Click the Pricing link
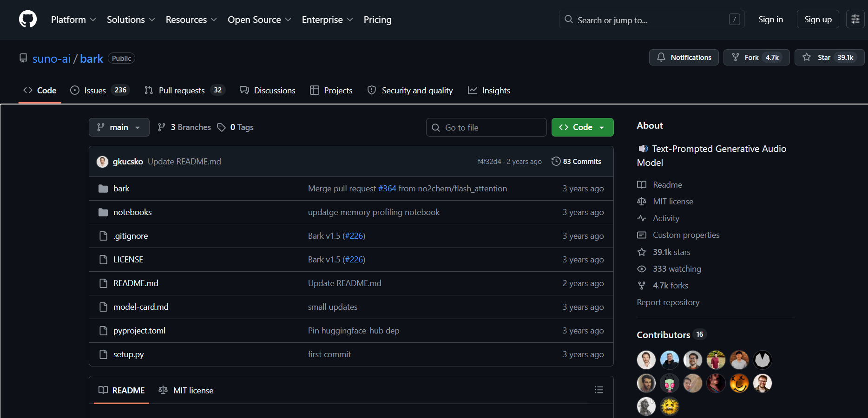 pyautogui.click(x=377, y=20)
